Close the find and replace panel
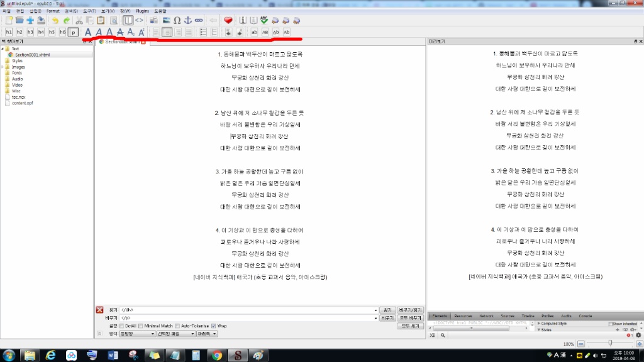The height and width of the screenshot is (362, 644). click(99, 310)
